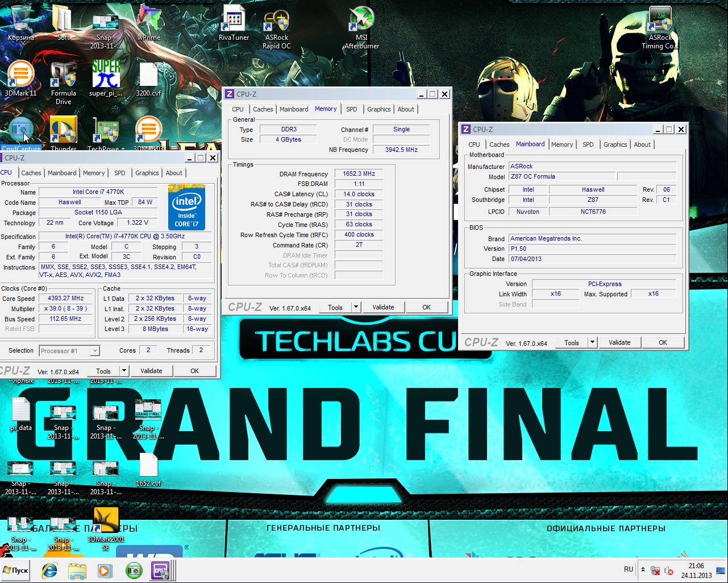The image size is (728, 583).
Task: Click the NB Frequency value 3942.5 MHz
Action: point(401,150)
